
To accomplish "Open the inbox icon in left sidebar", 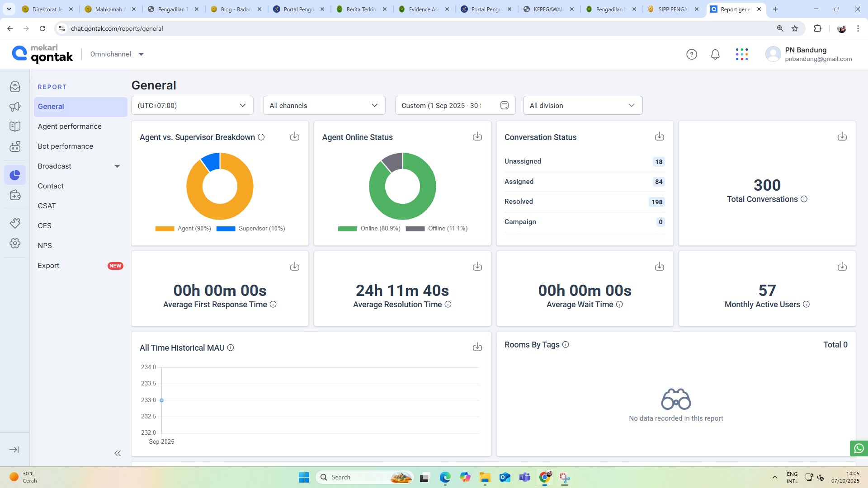I will coord(15,87).
